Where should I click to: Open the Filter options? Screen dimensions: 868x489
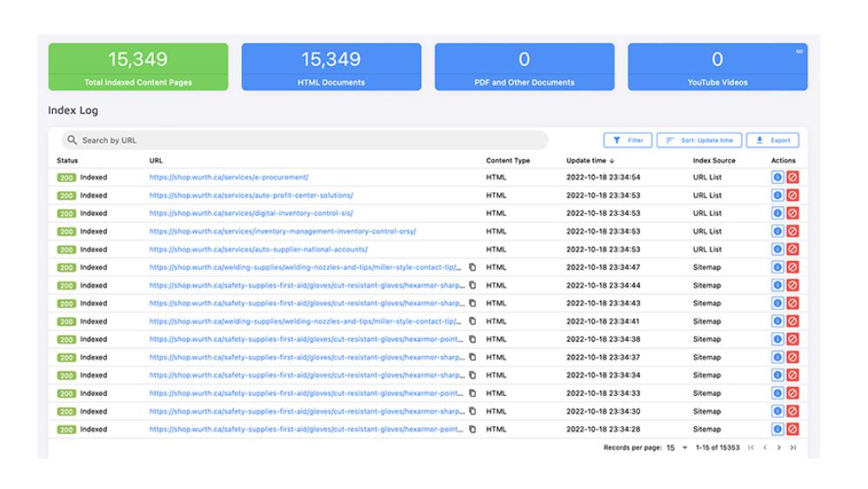point(627,140)
